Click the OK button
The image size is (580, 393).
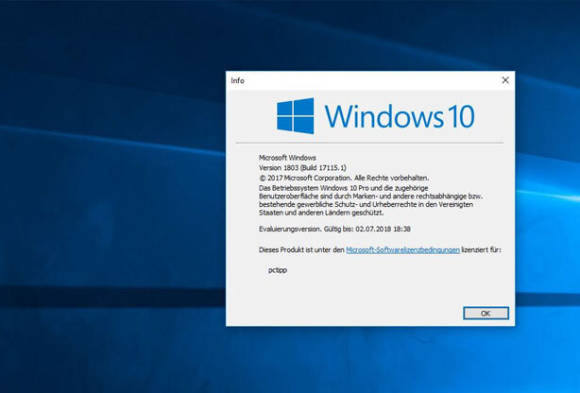[486, 313]
